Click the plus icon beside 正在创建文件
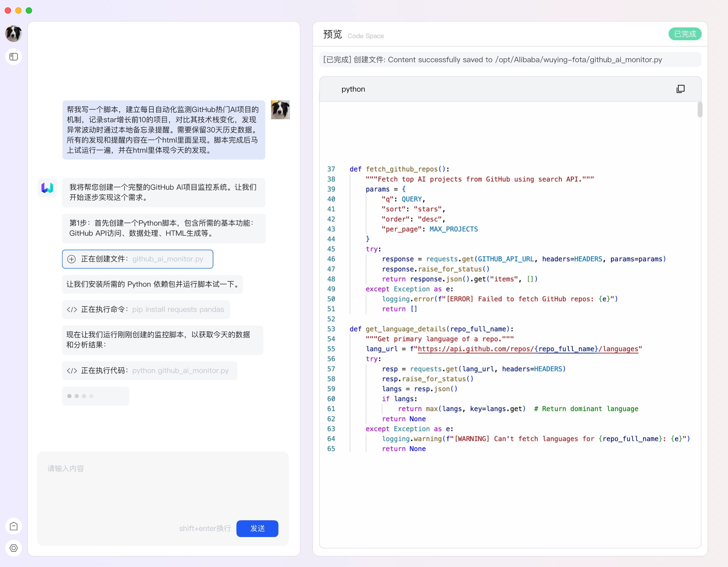Image resolution: width=728 pixels, height=567 pixels. click(x=72, y=259)
